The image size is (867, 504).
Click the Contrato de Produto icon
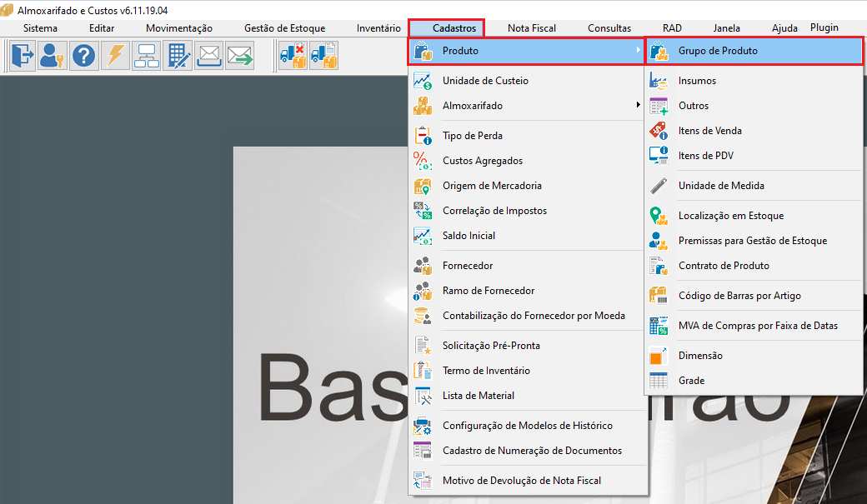pos(659,265)
